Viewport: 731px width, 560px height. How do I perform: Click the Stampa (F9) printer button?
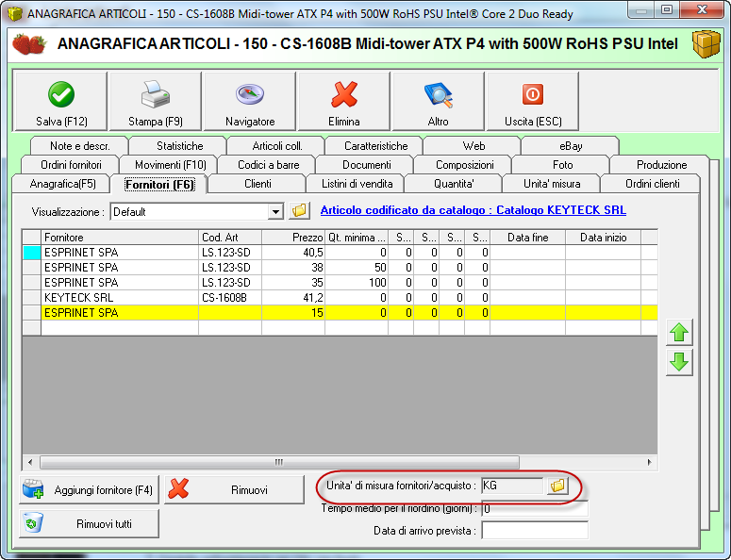pyautogui.click(x=156, y=101)
